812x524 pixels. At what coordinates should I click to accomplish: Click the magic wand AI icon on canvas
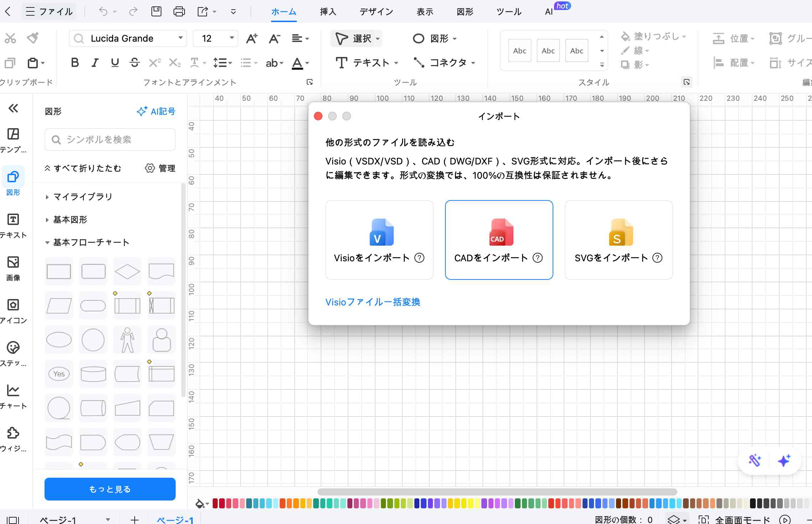pos(755,461)
